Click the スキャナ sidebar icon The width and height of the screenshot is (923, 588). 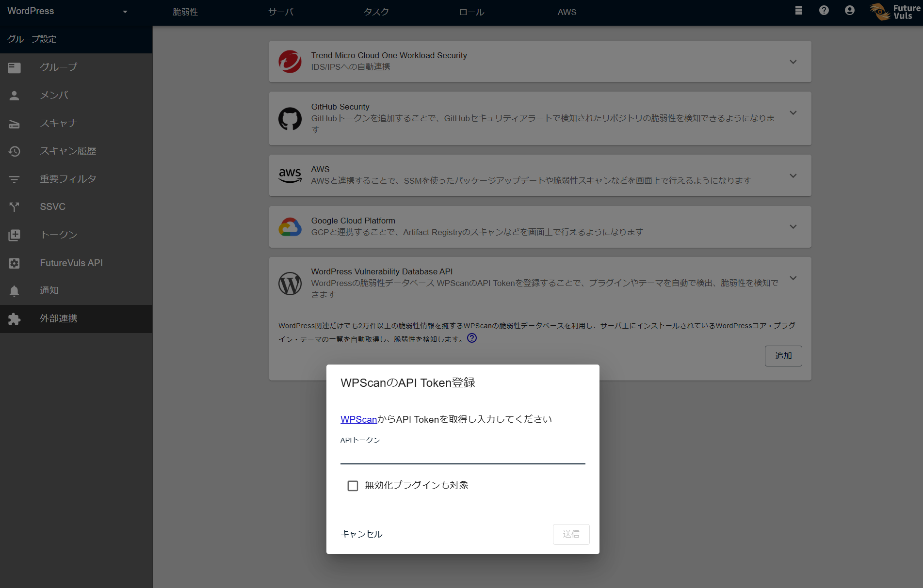14,123
